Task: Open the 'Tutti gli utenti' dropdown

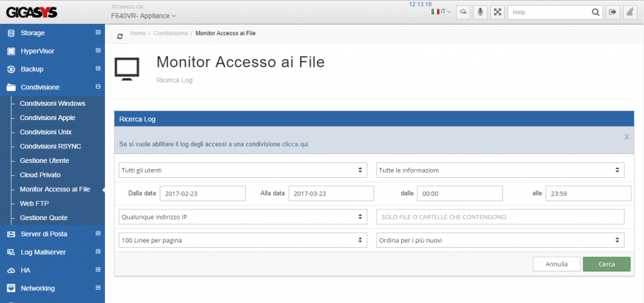Action: coord(243,170)
